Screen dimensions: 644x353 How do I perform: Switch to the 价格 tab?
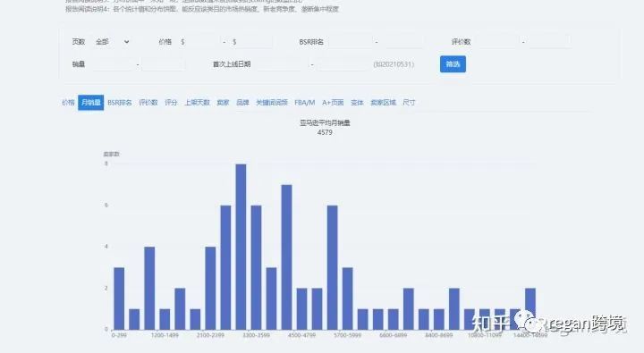[68, 103]
